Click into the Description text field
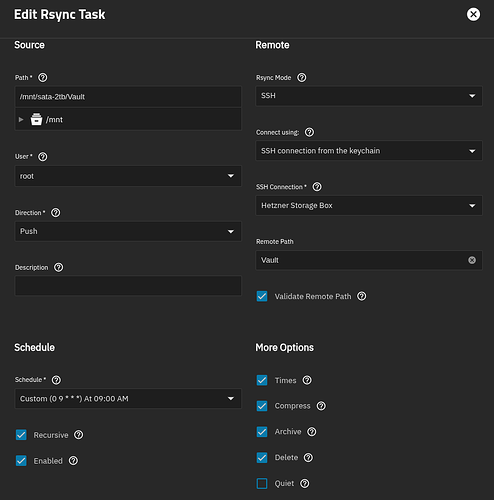This screenshot has height=500, width=494. tap(128, 285)
